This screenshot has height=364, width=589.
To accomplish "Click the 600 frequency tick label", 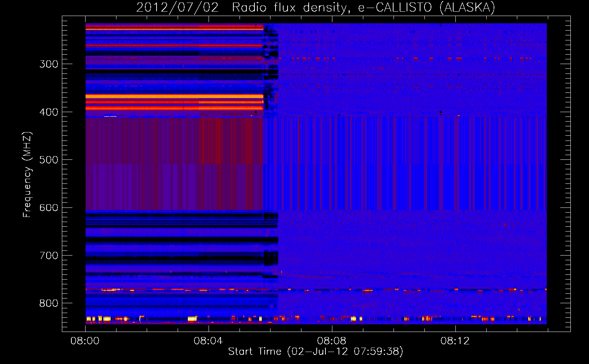I will pyautogui.click(x=49, y=208).
